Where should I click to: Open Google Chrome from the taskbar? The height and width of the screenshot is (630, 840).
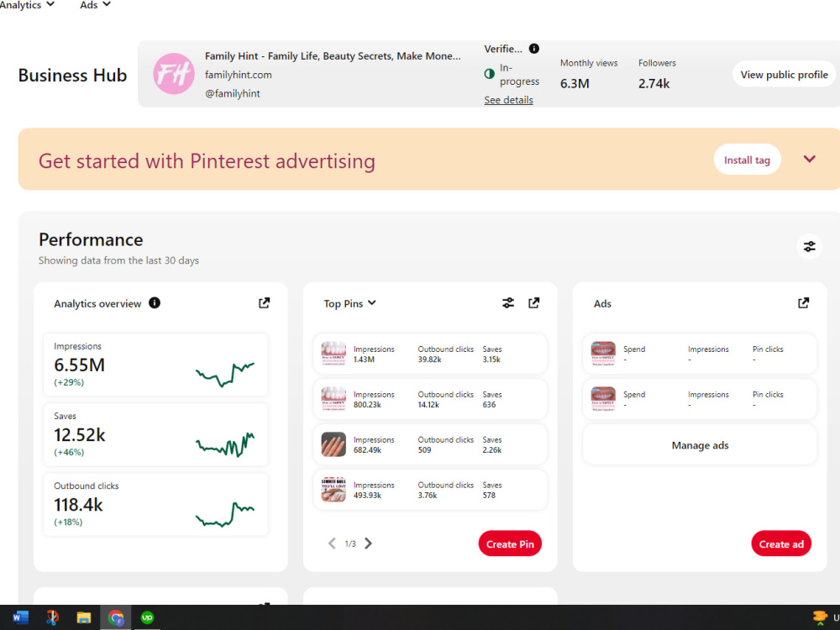[116, 617]
